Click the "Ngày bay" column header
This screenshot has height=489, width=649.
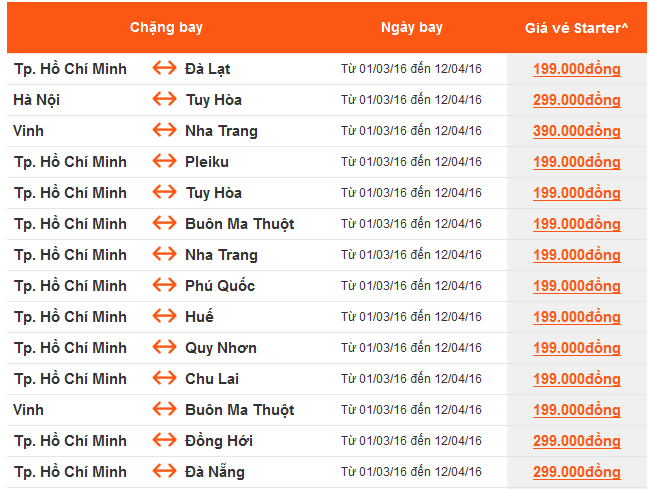tap(411, 27)
